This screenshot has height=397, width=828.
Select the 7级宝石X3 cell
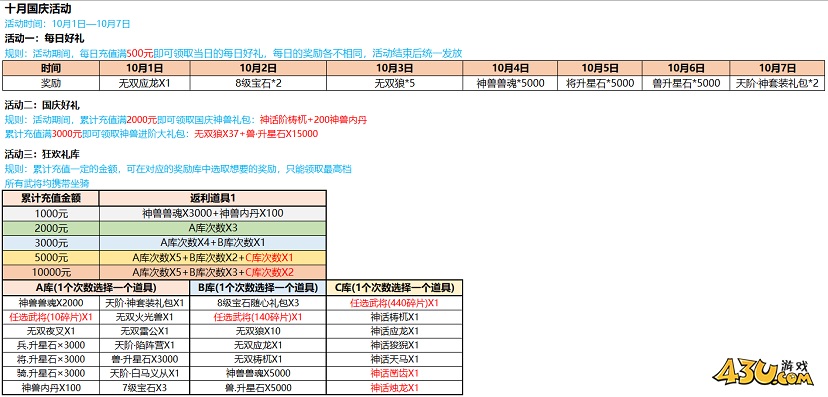pos(144,387)
